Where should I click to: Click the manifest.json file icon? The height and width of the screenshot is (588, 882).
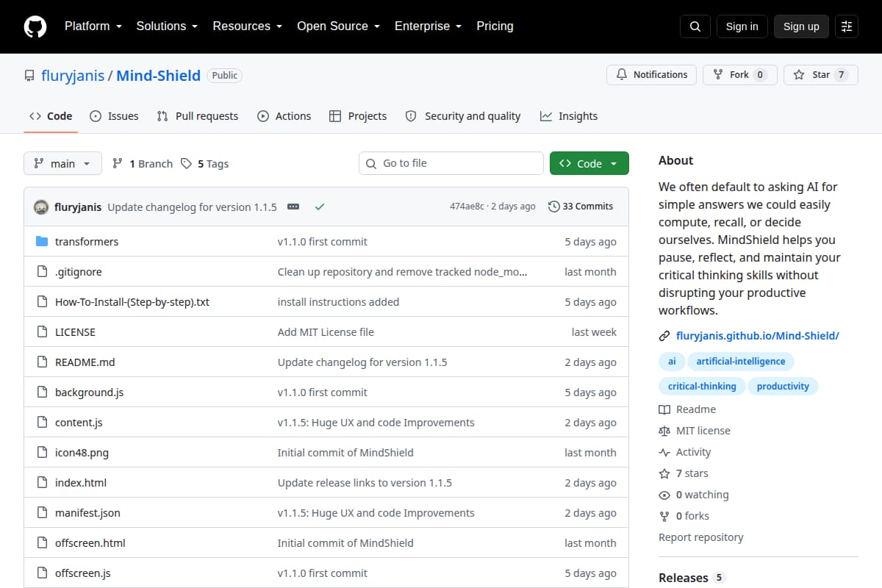(42, 512)
